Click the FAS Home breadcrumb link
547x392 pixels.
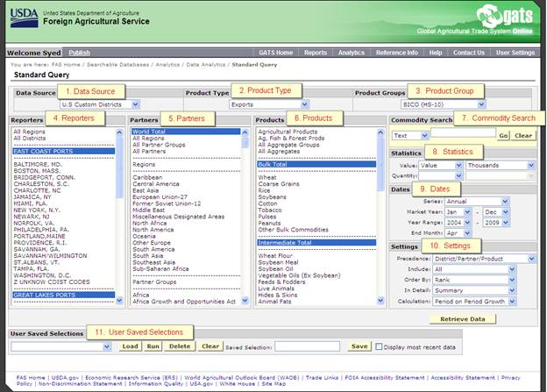coord(66,65)
